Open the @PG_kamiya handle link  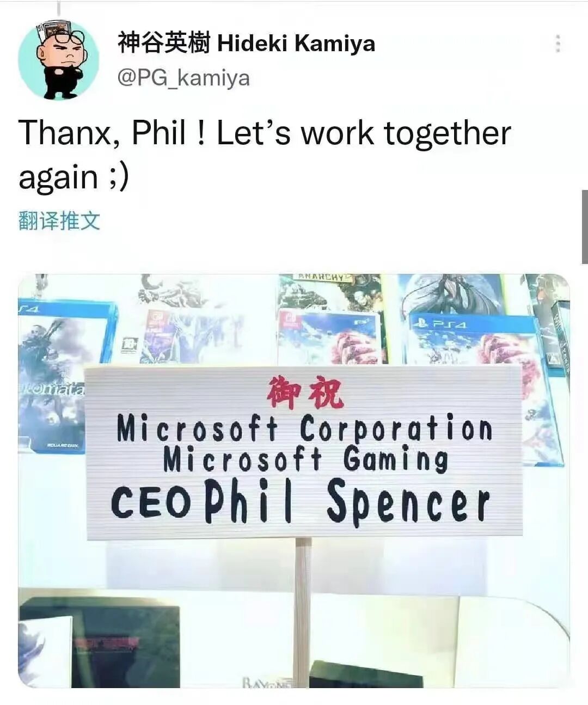pos(183,78)
